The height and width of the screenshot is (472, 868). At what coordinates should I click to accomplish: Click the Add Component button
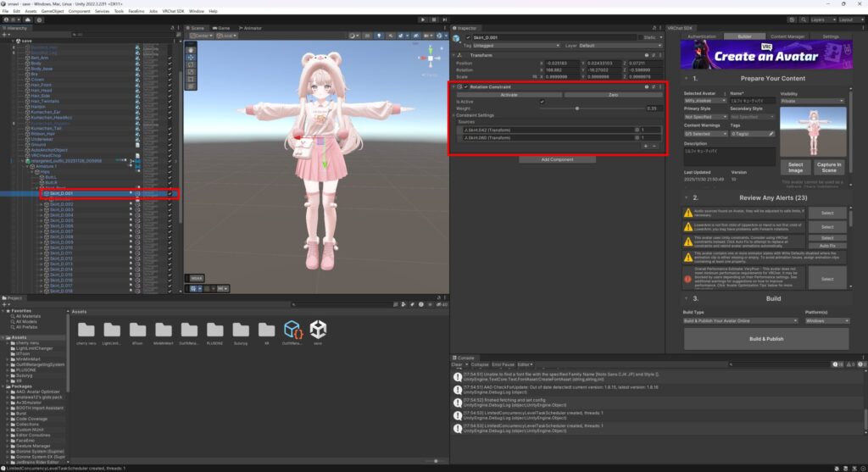tap(558, 159)
